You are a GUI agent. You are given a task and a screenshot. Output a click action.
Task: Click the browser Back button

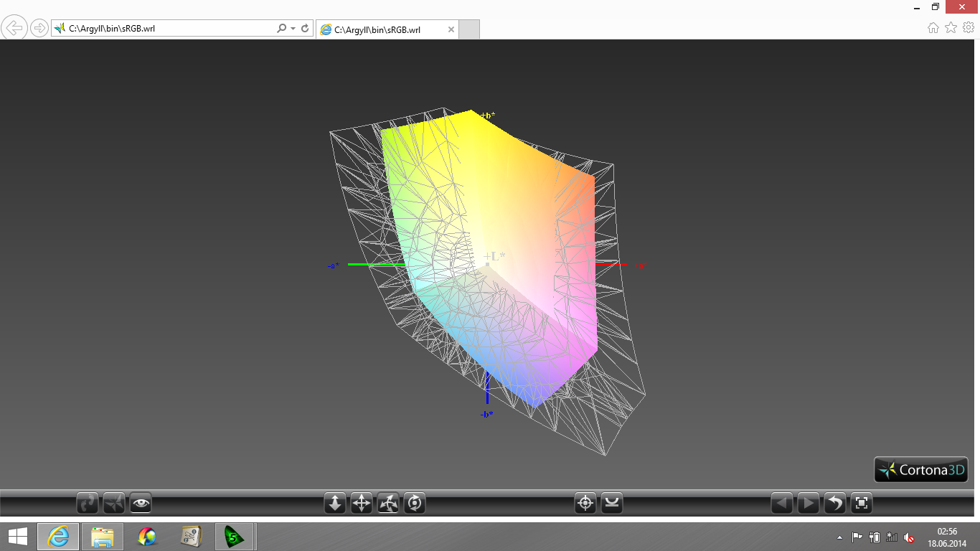pyautogui.click(x=15, y=28)
